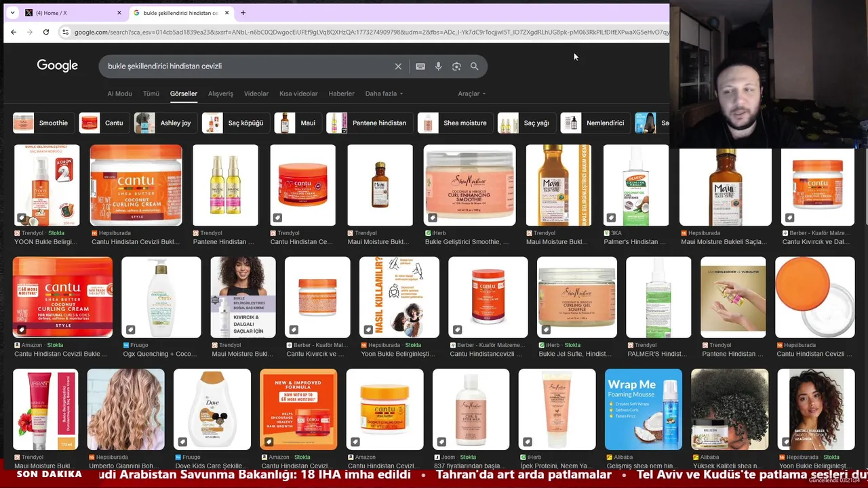Select the Nemlendirici filter chip
The width and height of the screenshot is (868, 488).
click(x=595, y=123)
